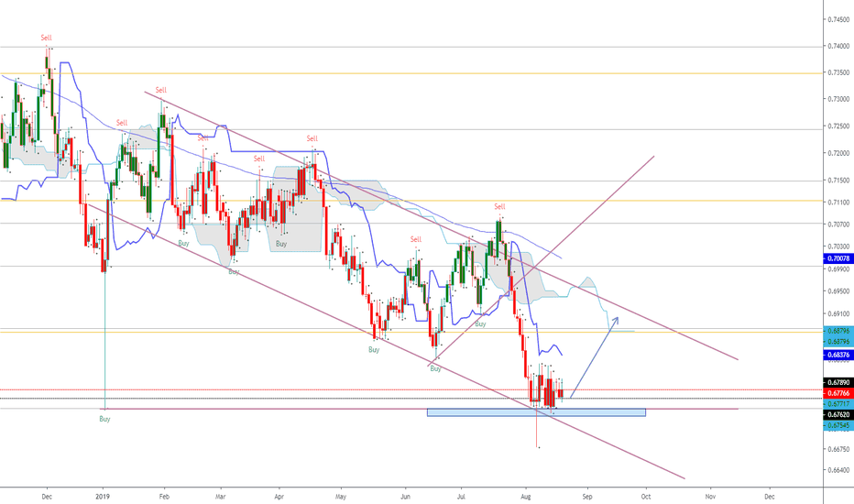
Task: Click the Jul date axis label
Action: click(461, 497)
